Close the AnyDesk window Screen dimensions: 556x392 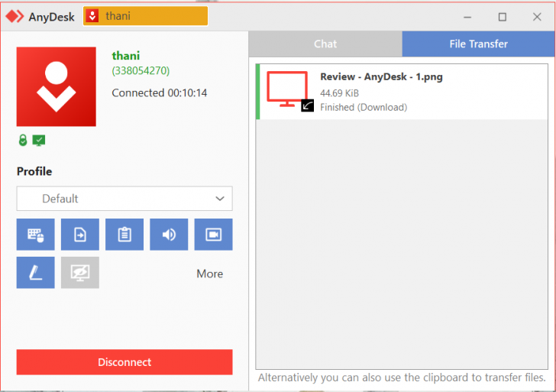pos(537,17)
